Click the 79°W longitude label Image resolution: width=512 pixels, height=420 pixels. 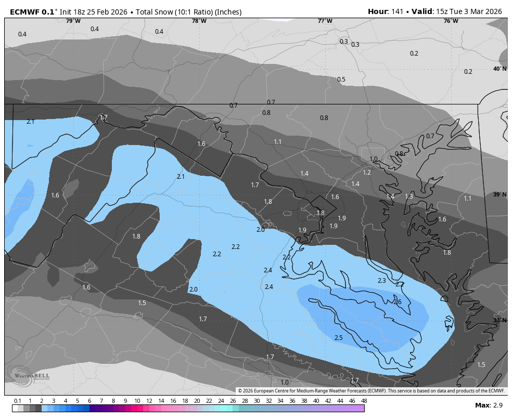(73, 21)
